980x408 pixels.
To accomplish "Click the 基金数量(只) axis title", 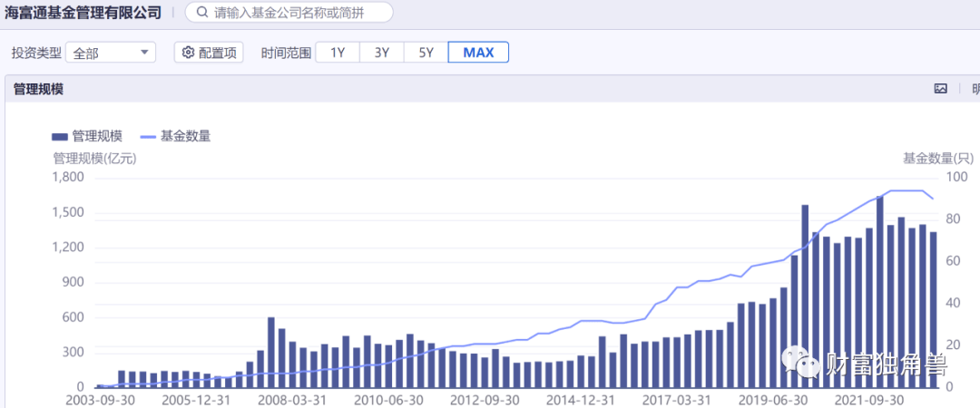I will (938, 158).
